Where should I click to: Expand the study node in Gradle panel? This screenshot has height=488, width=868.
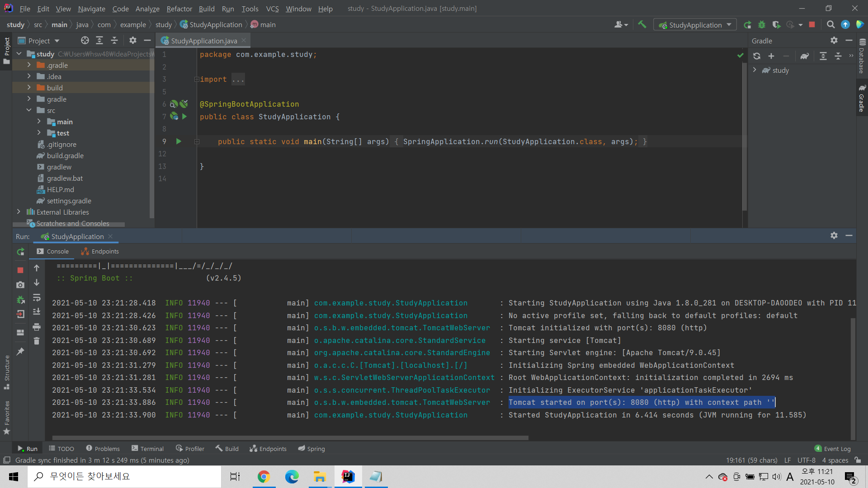point(755,70)
